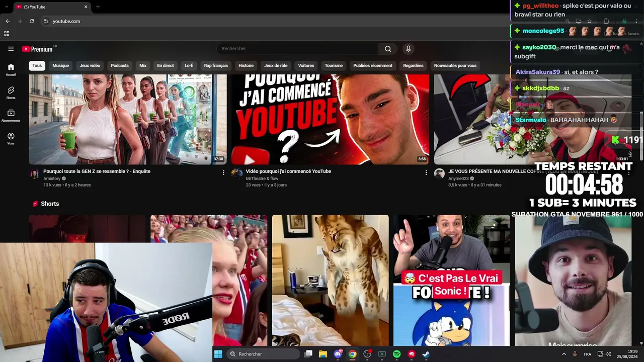Image resolution: width=644 pixels, height=362 pixels.
Task: Select Nouveautés pour vous chip
Action: pos(455,65)
